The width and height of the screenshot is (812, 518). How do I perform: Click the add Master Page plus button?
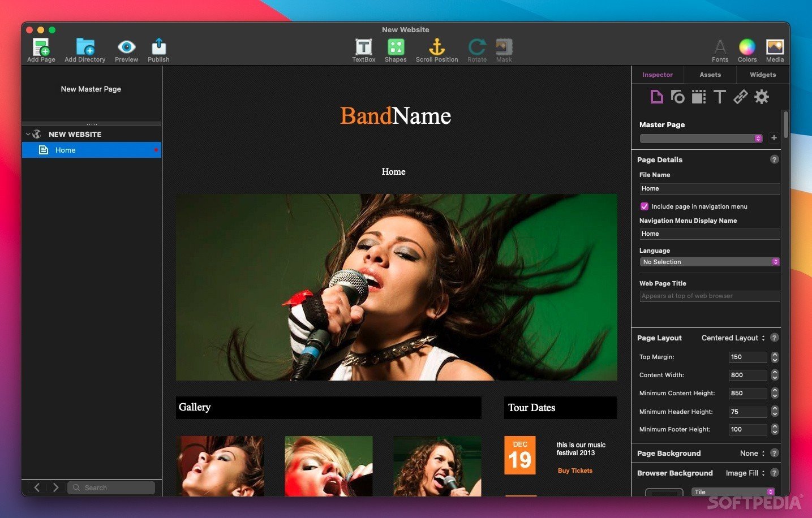[774, 138]
